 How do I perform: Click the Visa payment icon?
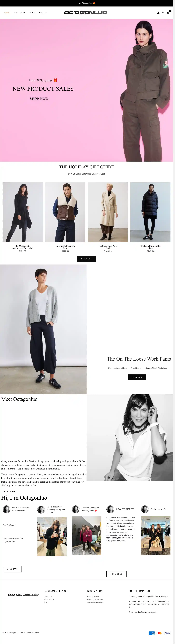167,633
